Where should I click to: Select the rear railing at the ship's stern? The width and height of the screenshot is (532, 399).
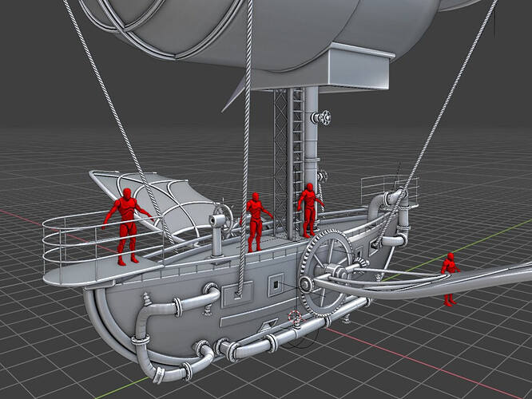388,190
